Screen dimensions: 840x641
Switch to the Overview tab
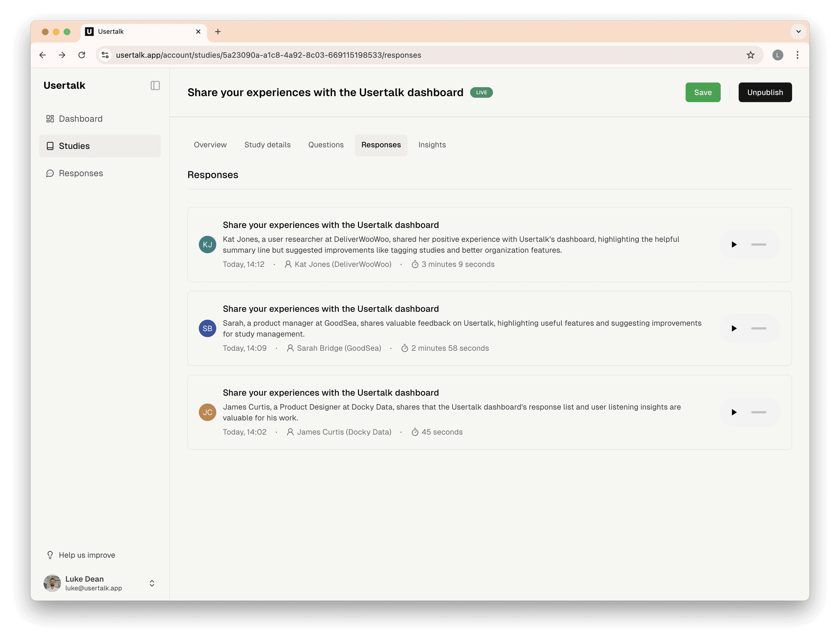click(210, 145)
